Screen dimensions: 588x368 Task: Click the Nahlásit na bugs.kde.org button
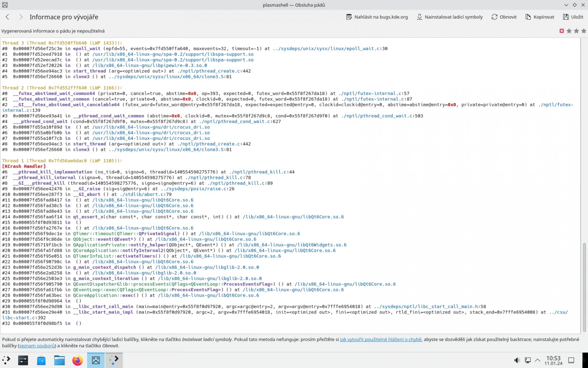(x=377, y=17)
